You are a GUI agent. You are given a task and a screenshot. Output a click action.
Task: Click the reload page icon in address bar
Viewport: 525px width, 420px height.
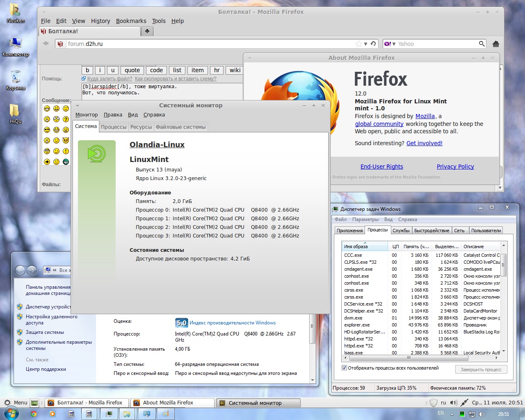click(373, 44)
